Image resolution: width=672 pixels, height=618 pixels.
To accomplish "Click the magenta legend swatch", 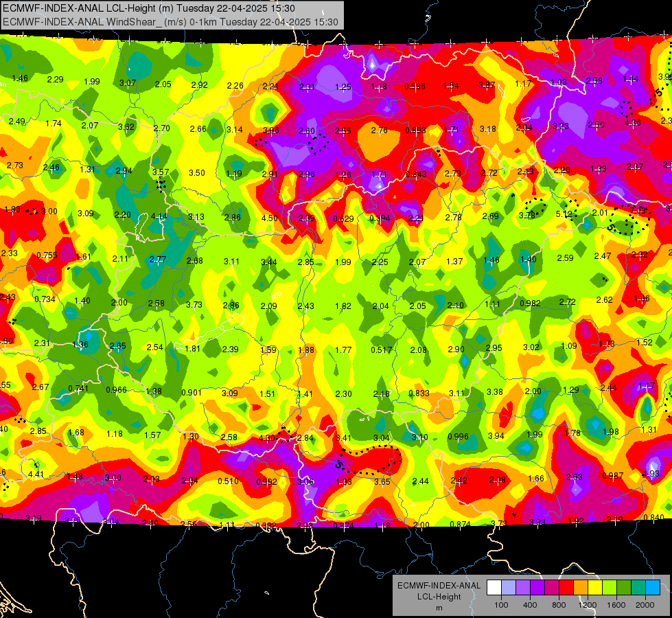I will (x=552, y=588).
